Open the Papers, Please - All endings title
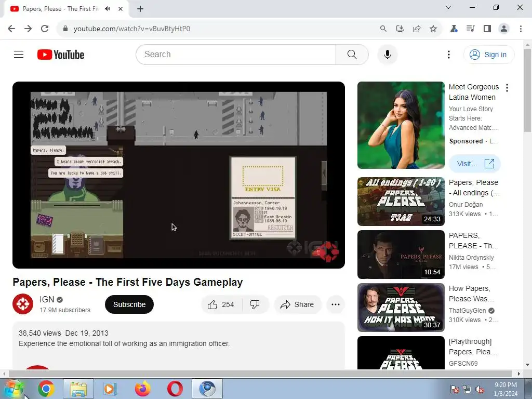Image resolution: width=532 pixels, height=399 pixels. [x=474, y=188]
